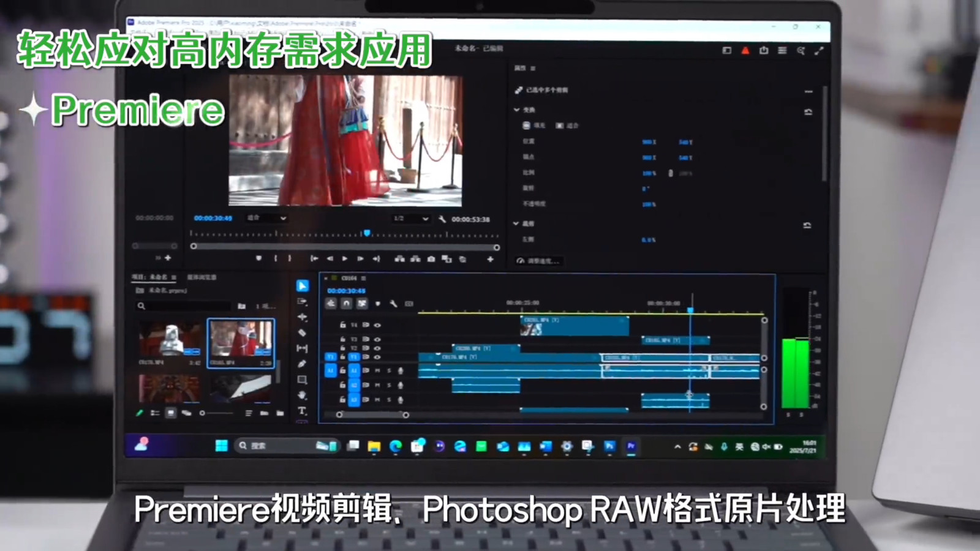Click the Program Monitor playhead marker
980x551 pixels.
point(367,233)
